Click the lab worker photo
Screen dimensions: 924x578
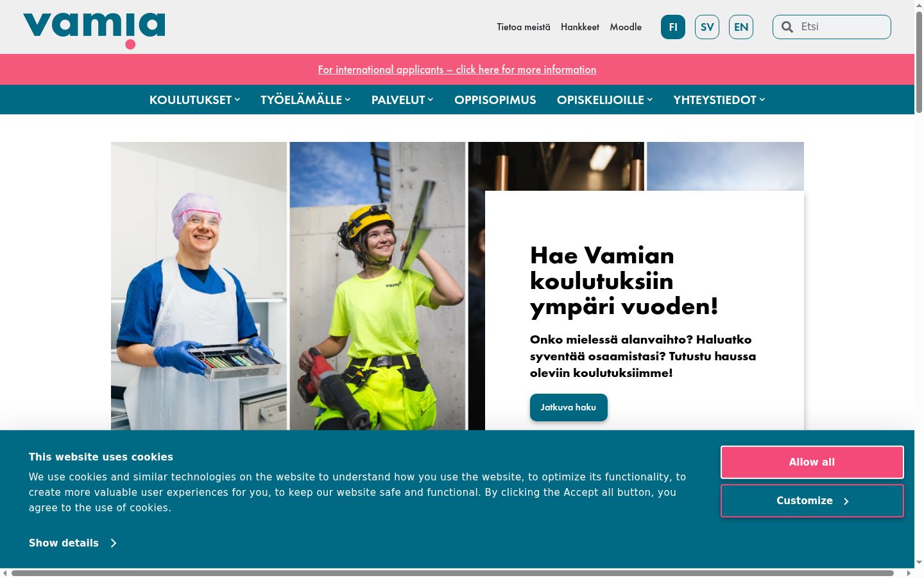tap(199, 286)
